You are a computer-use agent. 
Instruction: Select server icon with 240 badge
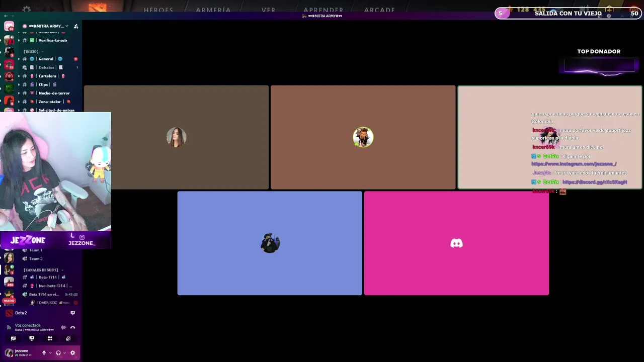click(x=9, y=282)
